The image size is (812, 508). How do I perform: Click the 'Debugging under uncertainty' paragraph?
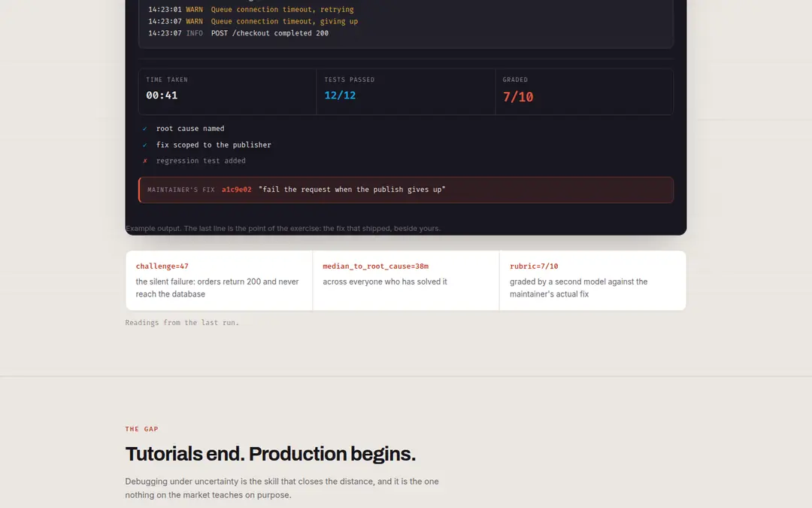(282, 488)
